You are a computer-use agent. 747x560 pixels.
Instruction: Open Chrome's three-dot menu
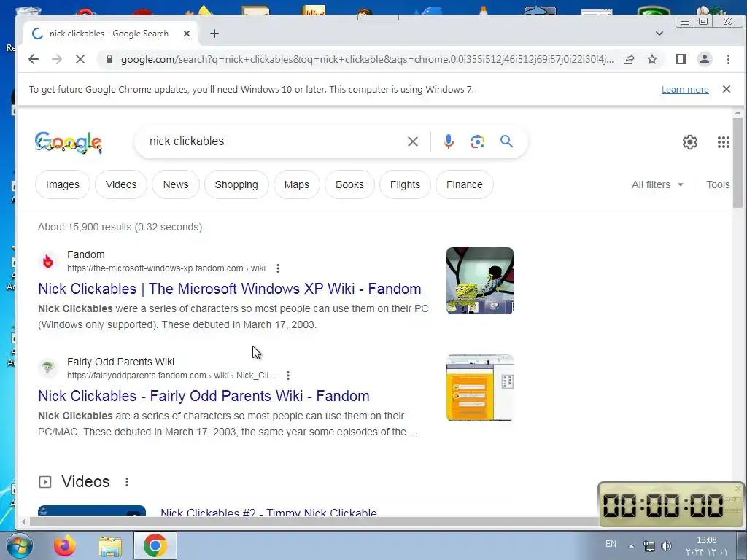pos(728,59)
